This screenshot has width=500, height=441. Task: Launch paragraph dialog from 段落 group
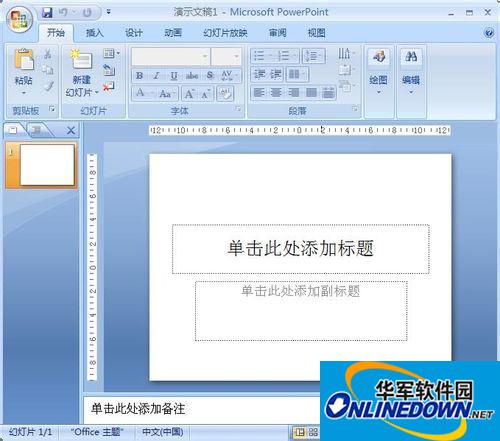[x=355, y=109]
